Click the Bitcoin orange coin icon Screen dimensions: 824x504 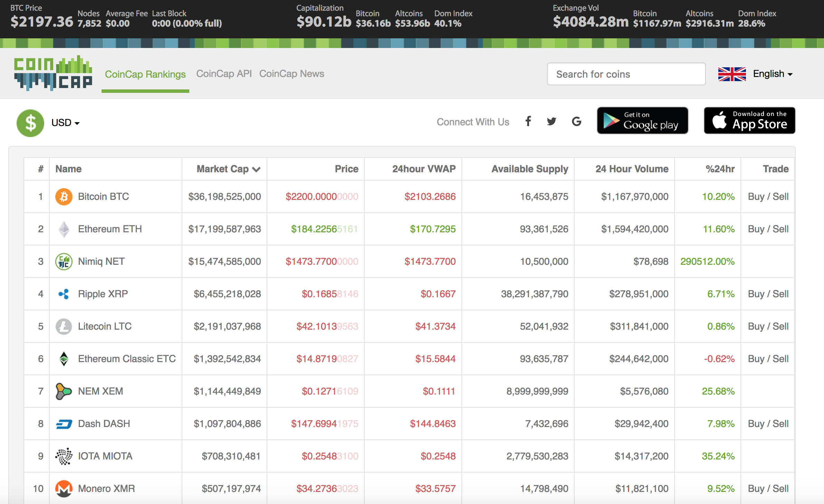(64, 197)
